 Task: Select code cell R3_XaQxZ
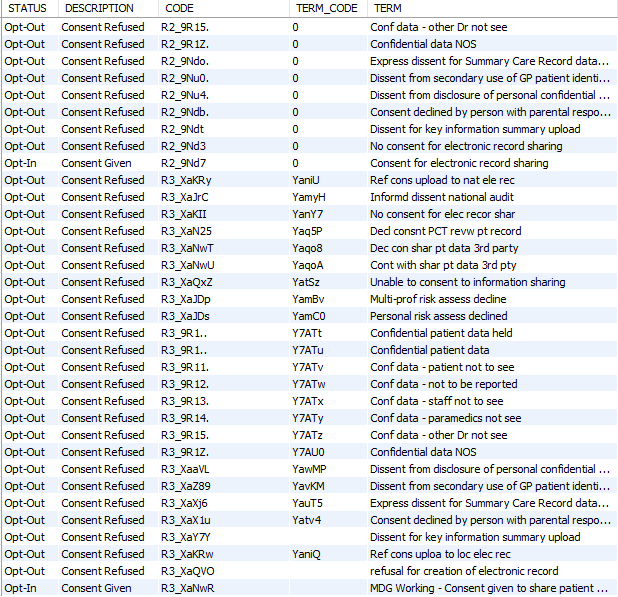[x=186, y=282]
